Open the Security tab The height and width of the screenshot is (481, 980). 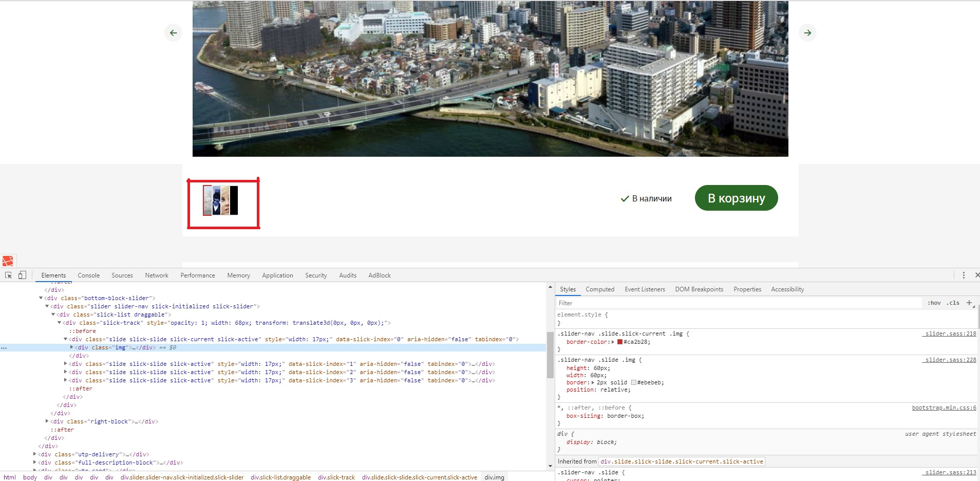pos(316,275)
